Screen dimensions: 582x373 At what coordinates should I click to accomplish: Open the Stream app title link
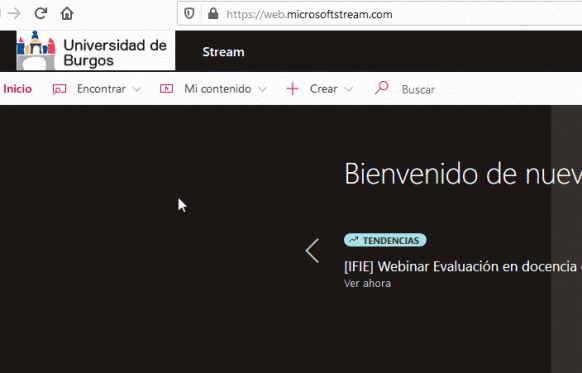tap(223, 52)
